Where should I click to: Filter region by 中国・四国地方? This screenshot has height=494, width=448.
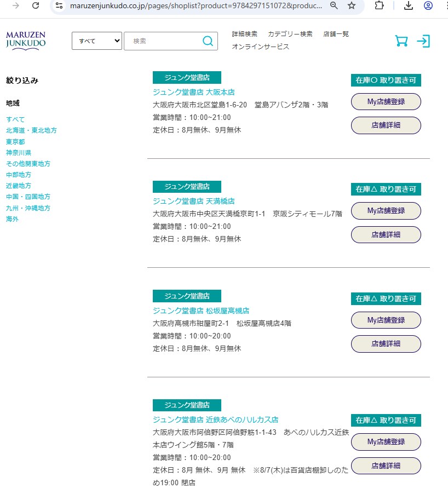click(x=28, y=197)
